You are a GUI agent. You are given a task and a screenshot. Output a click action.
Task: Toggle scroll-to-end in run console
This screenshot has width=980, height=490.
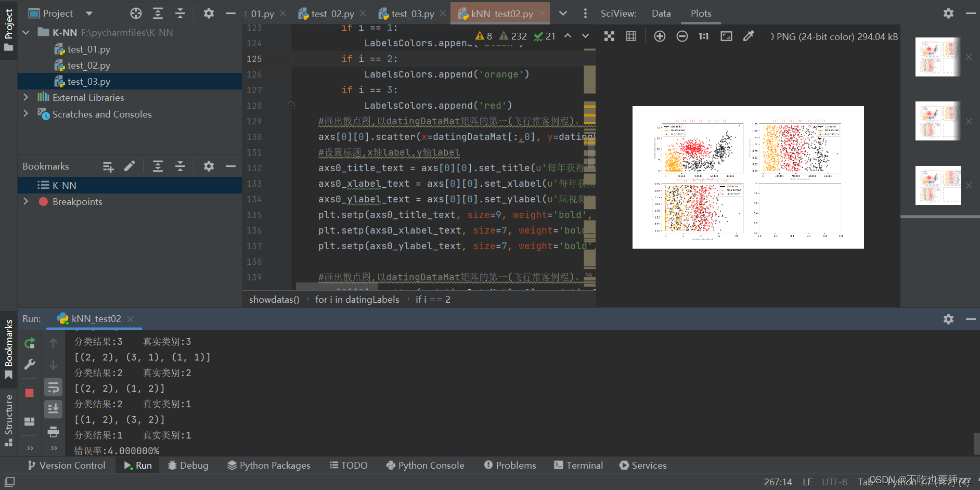point(54,409)
